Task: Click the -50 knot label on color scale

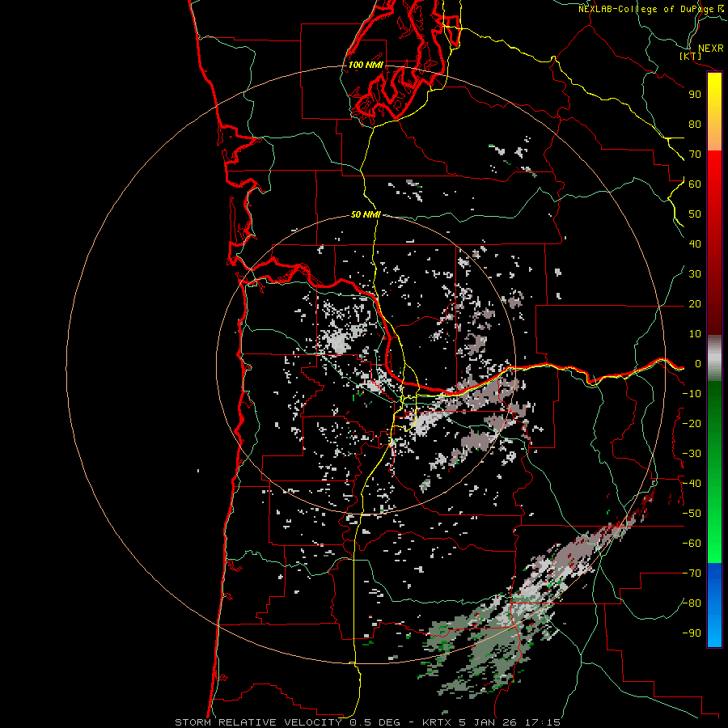Action: [692, 514]
